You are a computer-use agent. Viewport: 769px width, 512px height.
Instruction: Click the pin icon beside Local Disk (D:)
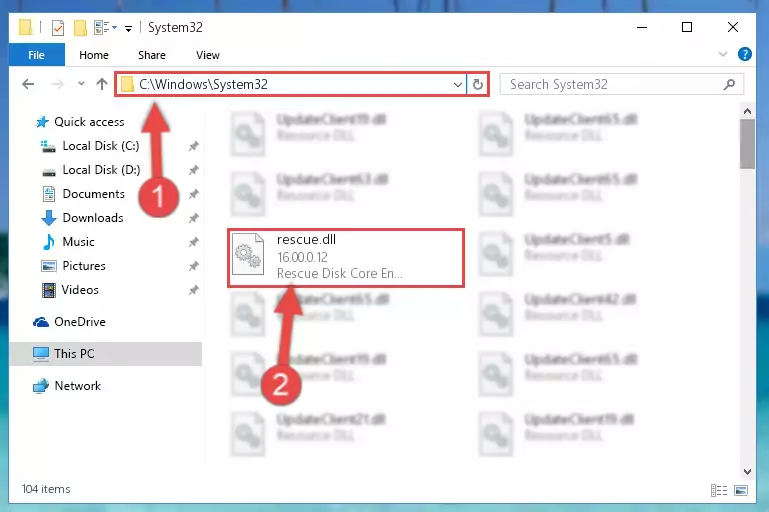(194, 170)
